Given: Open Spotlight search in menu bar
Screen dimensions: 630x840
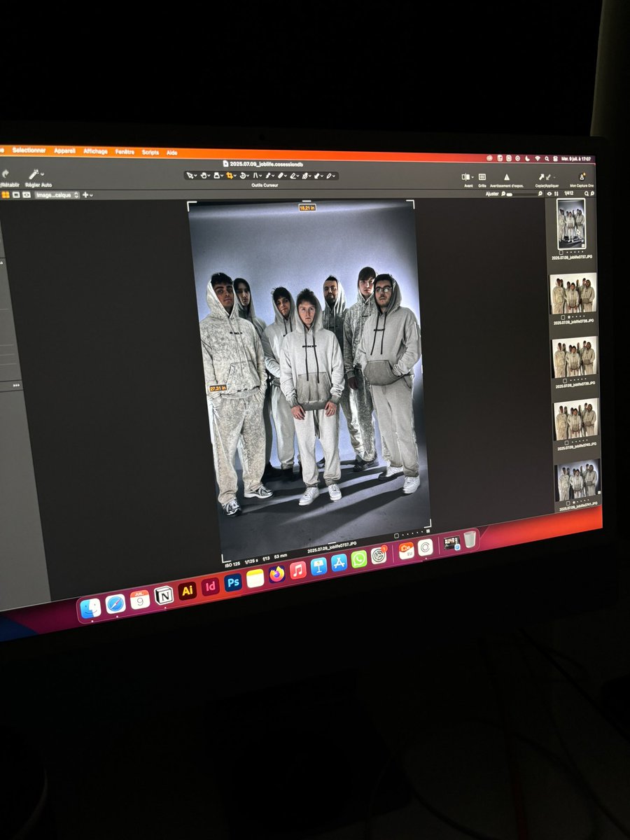Looking at the screenshot, I should (547, 159).
